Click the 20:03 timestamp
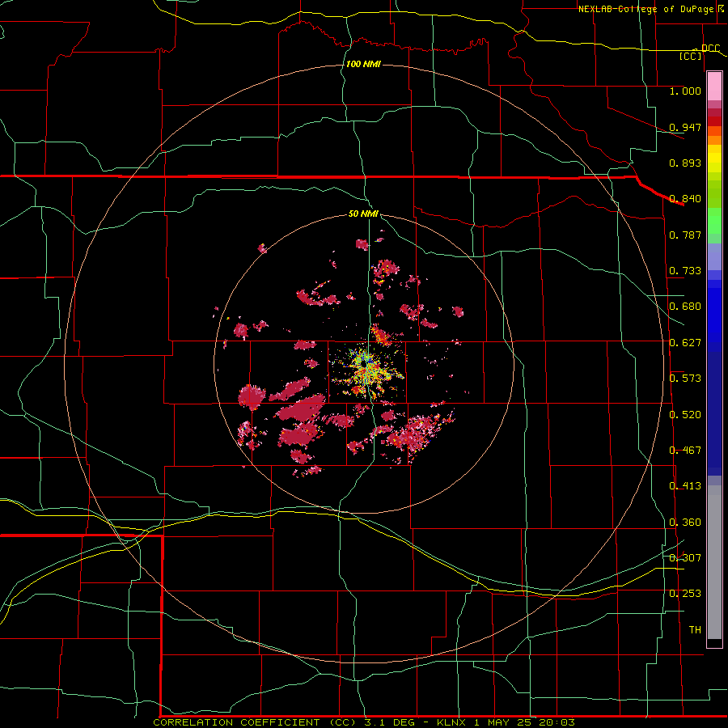 click(557, 722)
